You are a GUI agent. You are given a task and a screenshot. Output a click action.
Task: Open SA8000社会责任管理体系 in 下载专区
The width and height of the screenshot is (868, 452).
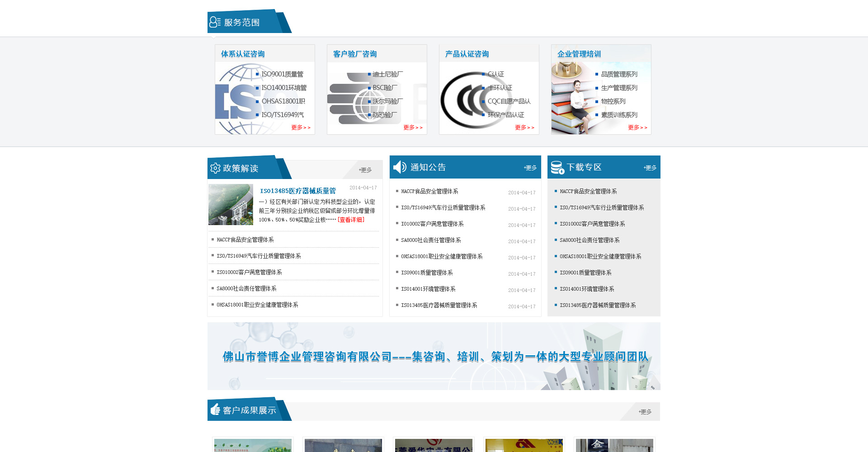click(590, 240)
